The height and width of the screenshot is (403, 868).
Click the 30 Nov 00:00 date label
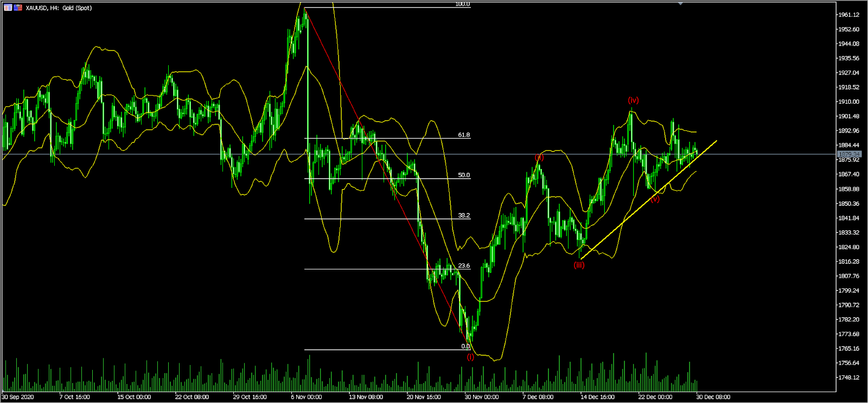481,397
